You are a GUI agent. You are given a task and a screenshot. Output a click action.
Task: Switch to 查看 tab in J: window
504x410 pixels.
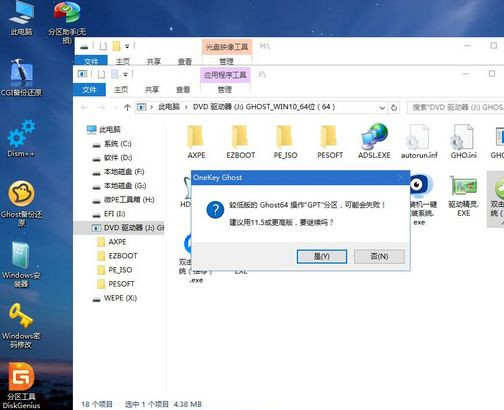pos(183,89)
